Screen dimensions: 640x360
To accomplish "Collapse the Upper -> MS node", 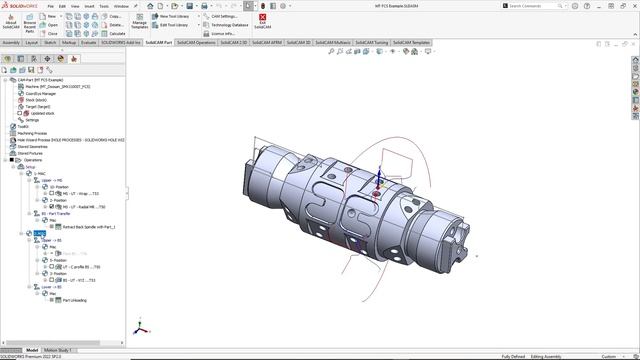I will click(x=29, y=180).
